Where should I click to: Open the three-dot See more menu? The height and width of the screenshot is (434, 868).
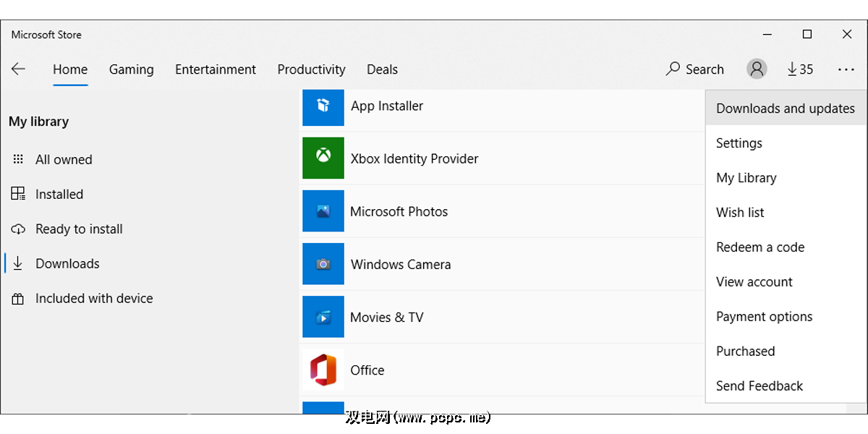click(846, 69)
